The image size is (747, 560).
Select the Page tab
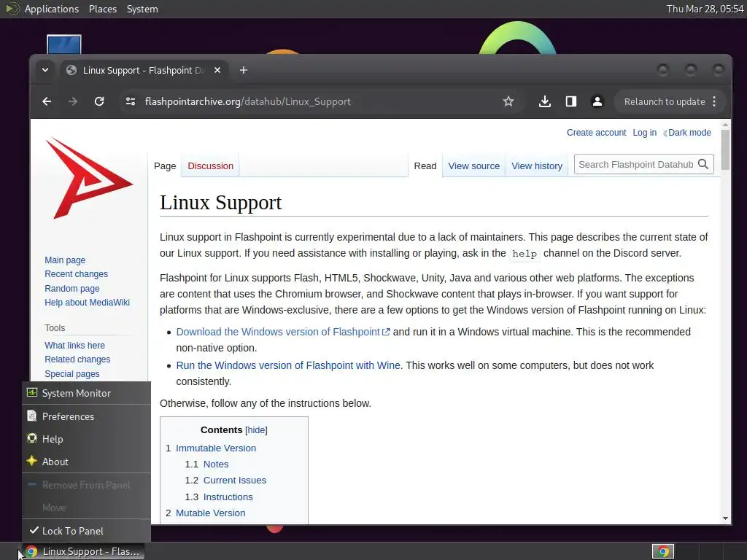tap(165, 166)
